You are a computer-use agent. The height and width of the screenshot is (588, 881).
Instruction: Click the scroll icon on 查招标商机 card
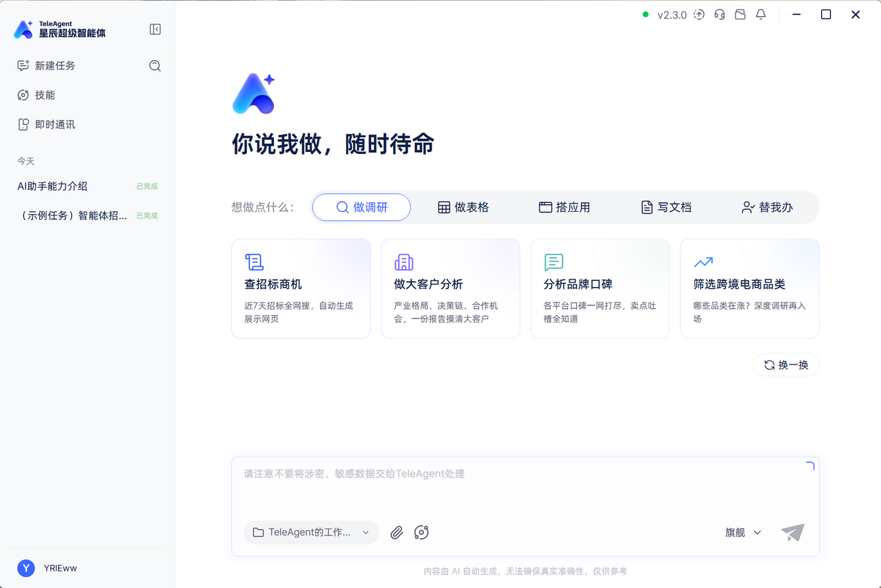[x=254, y=262]
